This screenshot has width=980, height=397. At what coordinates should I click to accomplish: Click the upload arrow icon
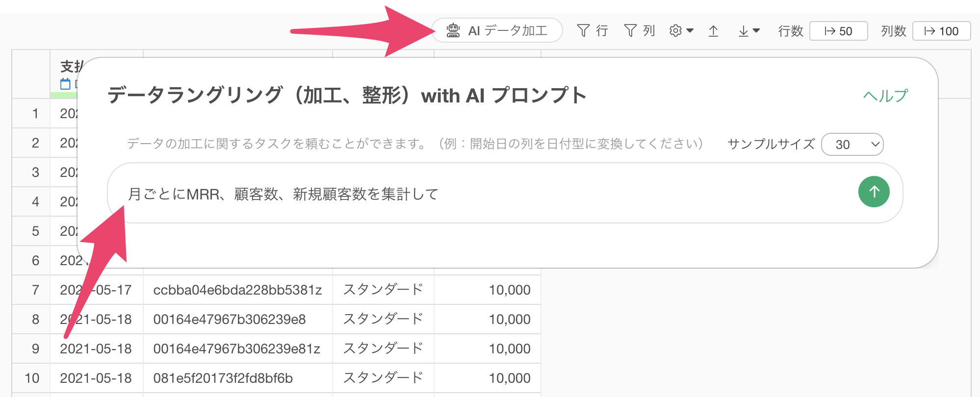click(713, 31)
